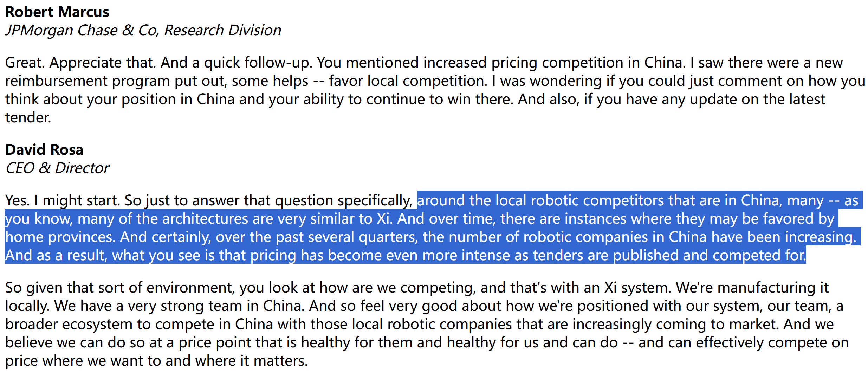The width and height of the screenshot is (868, 372).
Task: Click the speaker name David Rosa
Action: coord(44,150)
